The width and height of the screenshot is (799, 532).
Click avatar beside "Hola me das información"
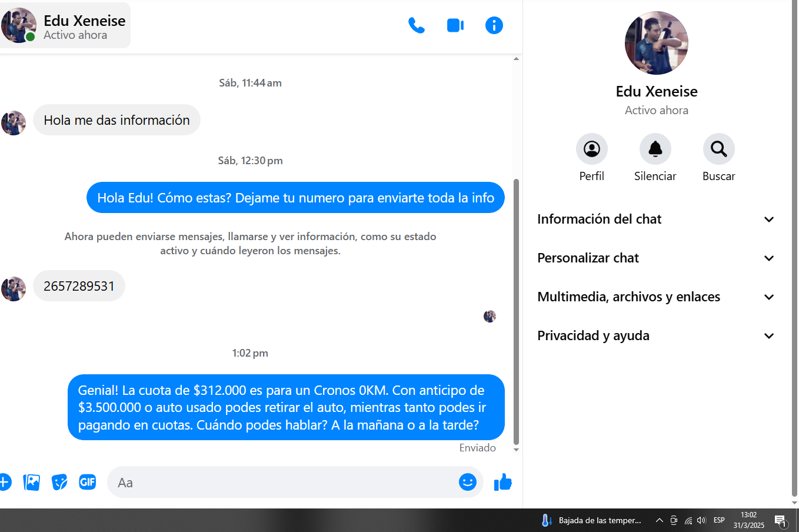click(14, 123)
